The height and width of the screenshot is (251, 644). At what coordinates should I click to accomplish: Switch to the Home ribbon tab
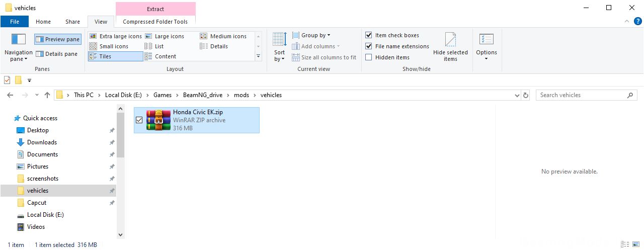coord(43,22)
